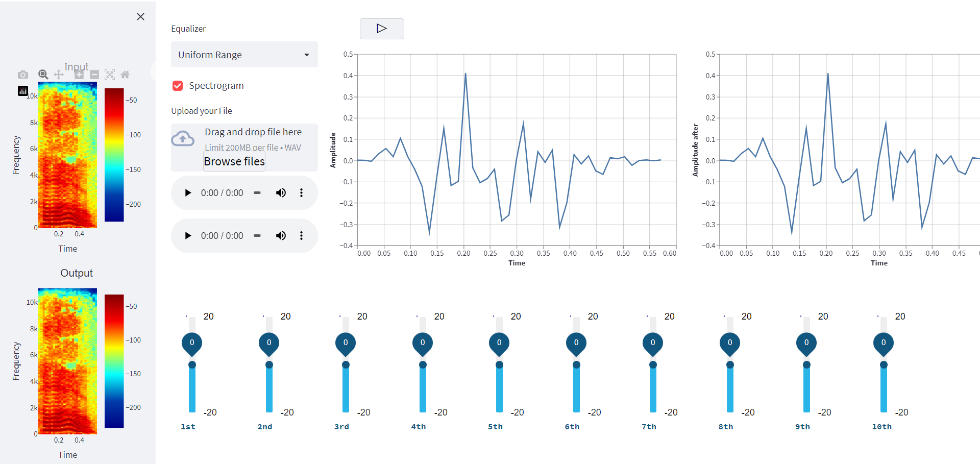980x464 pixels.
Task: Uncheck the Spectrogram checkbox
Action: 177,85
